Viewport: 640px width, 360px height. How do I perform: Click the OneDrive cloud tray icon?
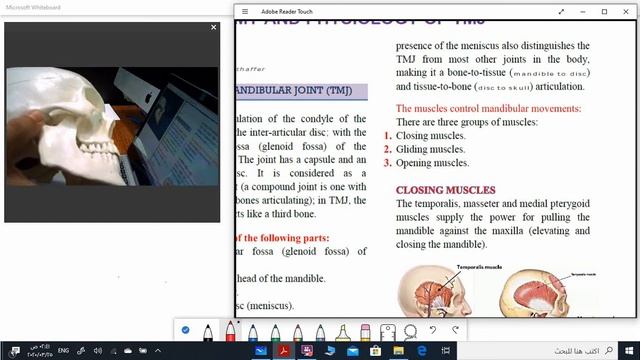coord(128,351)
